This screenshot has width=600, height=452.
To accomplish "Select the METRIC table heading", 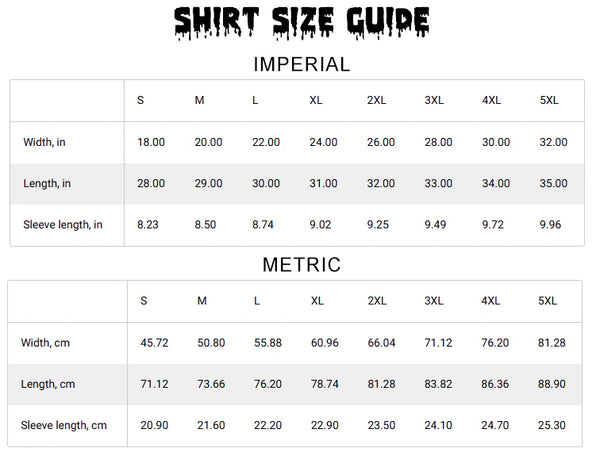I will point(301,265).
